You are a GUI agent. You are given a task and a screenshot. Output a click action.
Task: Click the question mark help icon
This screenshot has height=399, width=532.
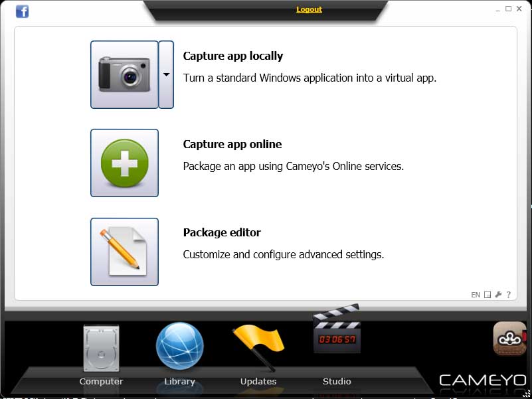point(508,295)
